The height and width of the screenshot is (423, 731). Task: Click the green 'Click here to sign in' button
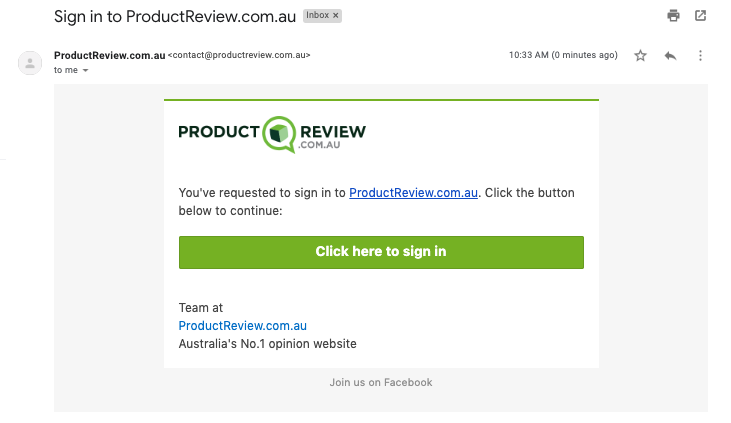click(381, 252)
